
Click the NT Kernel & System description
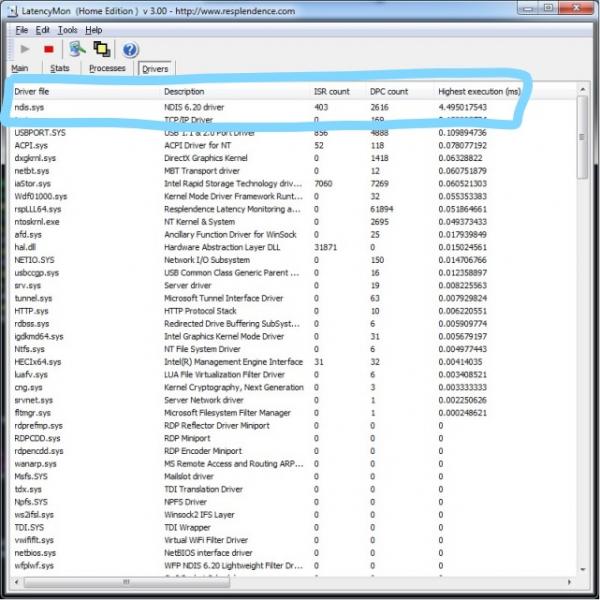point(199,222)
